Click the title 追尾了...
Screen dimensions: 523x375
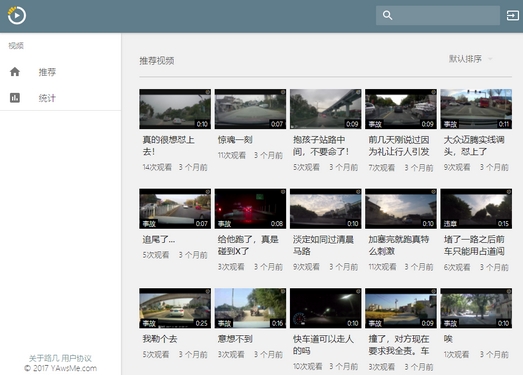(x=159, y=239)
